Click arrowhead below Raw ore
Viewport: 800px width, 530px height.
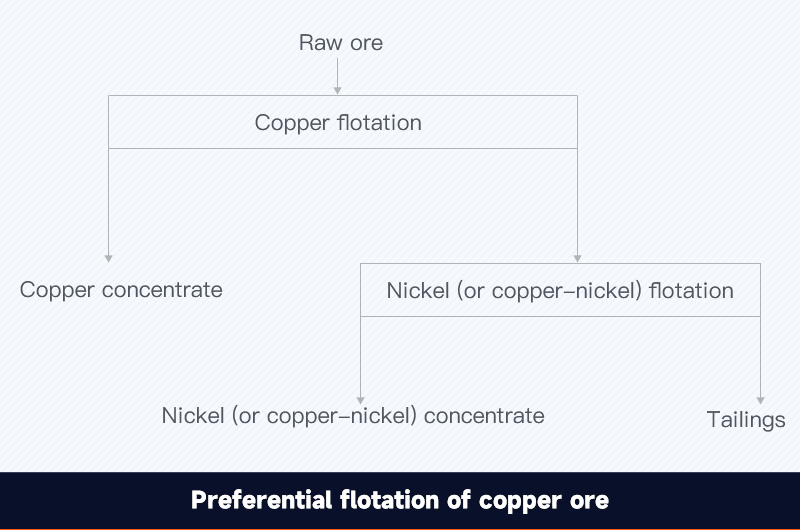pyautogui.click(x=337, y=91)
